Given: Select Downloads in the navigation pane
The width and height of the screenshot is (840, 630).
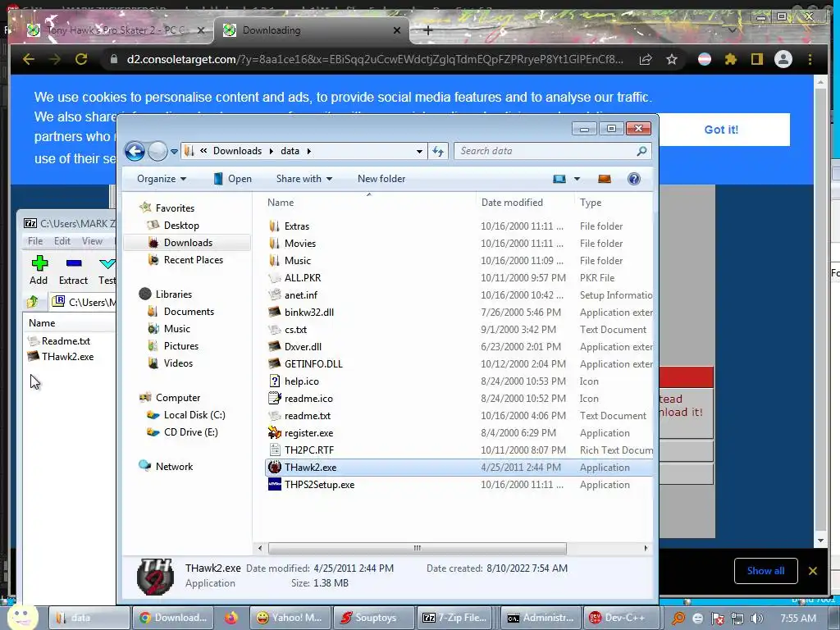Looking at the screenshot, I should [x=188, y=243].
